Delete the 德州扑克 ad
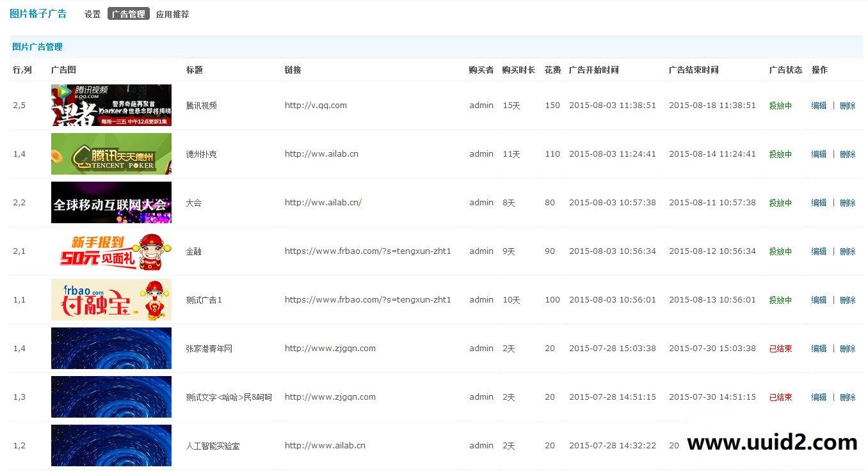The image size is (868, 472). point(848,153)
